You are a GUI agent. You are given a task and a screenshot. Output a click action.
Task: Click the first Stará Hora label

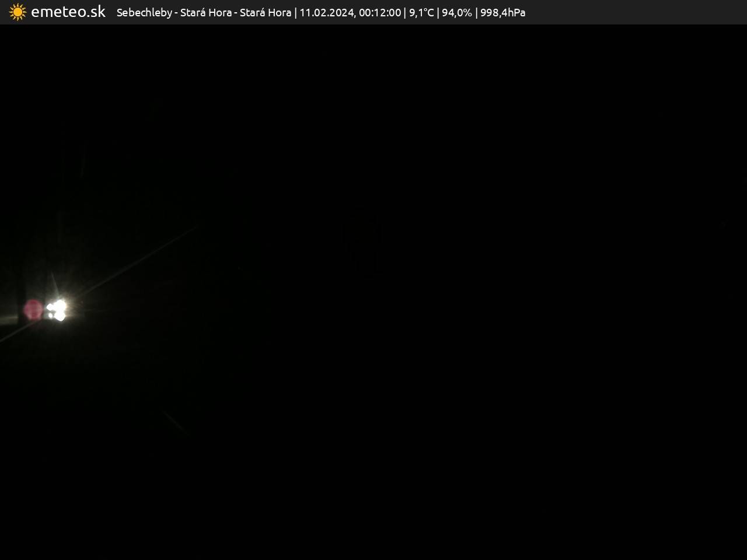(206, 13)
